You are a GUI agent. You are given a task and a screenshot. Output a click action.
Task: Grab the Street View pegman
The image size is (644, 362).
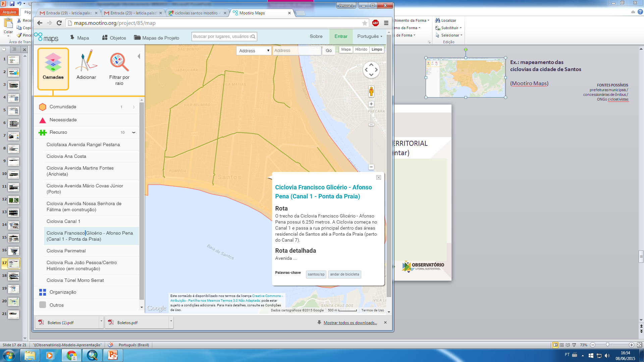tap(371, 91)
